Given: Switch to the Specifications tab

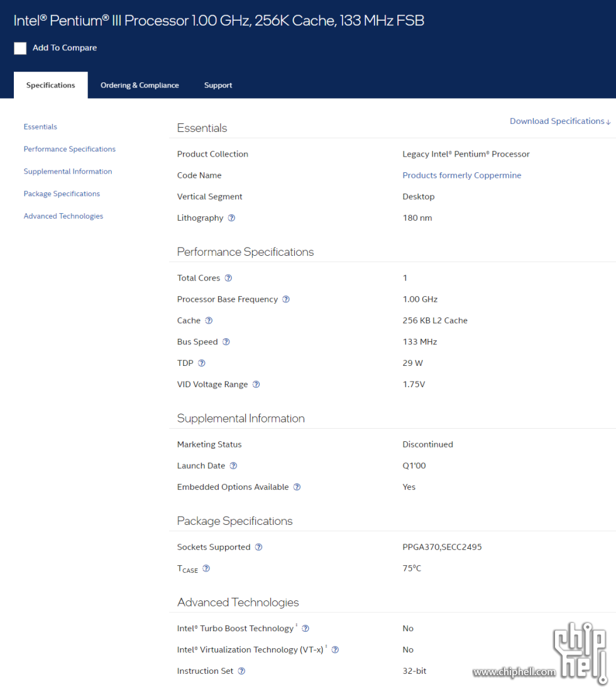Looking at the screenshot, I should point(50,85).
